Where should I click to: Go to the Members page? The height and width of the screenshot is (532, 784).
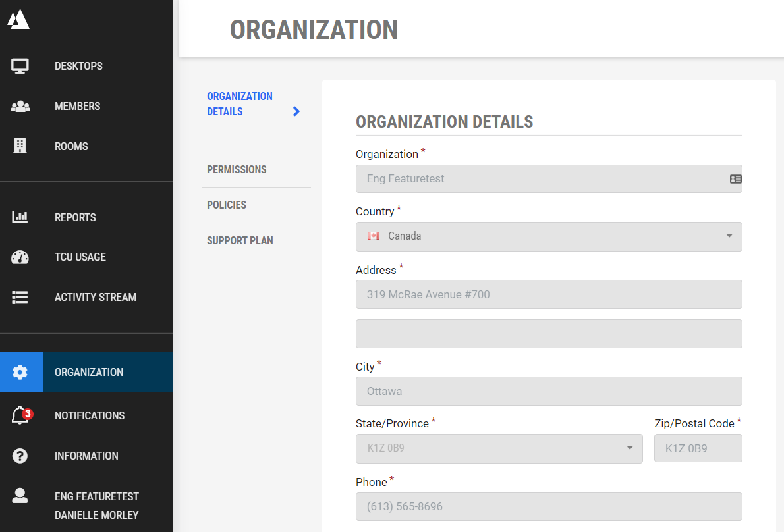[x=78, y=107]
